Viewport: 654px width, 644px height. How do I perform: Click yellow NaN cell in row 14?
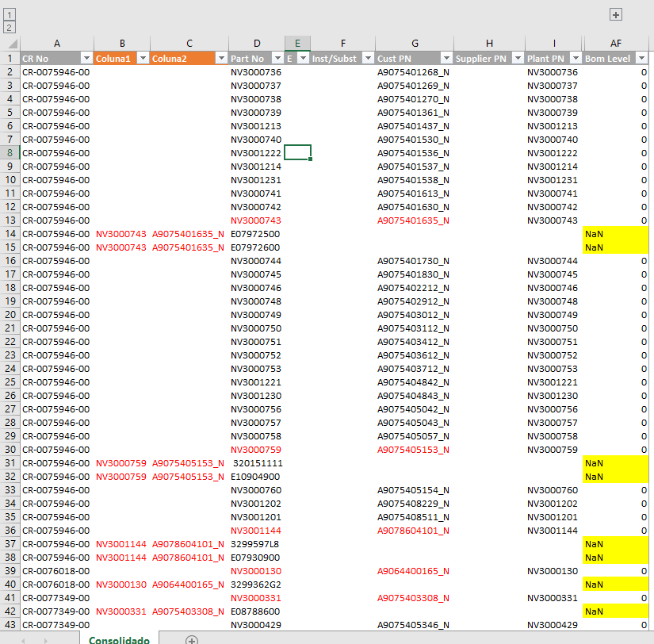616,234
